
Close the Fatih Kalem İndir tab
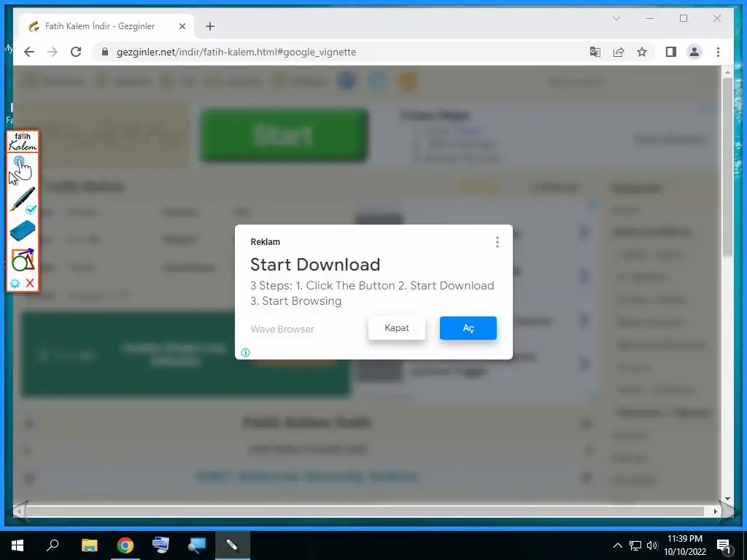182,26
